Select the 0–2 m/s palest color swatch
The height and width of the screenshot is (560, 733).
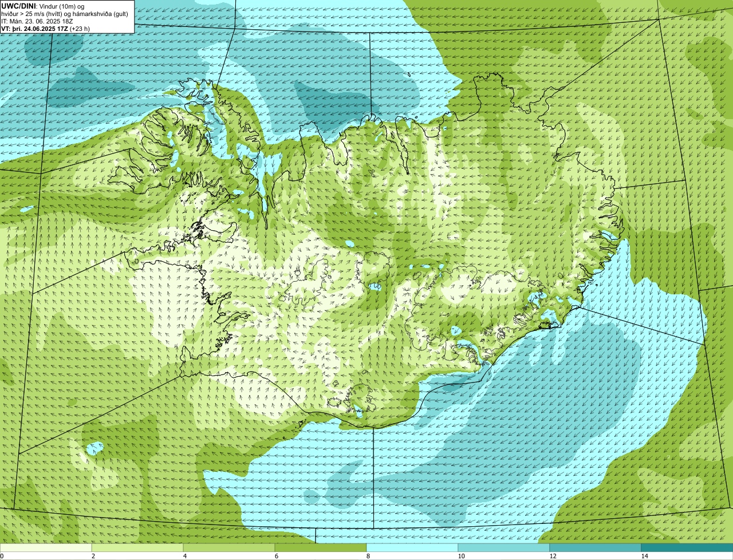[46, 547]
